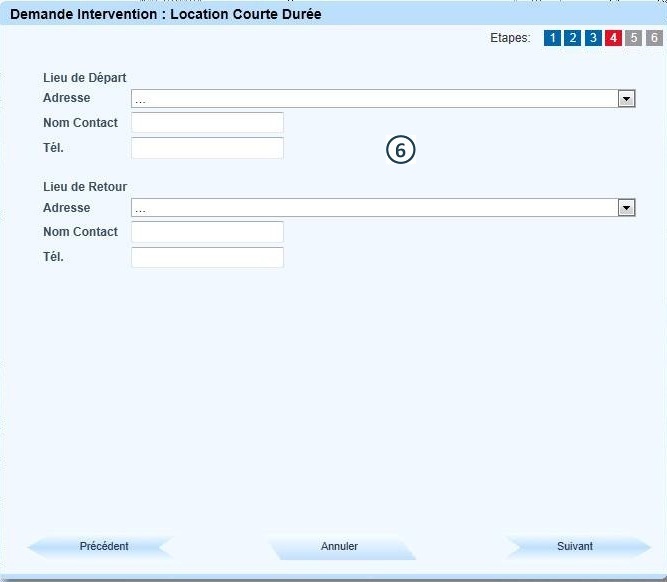Open step 5 from the step indicator

[x=634, y=39]
